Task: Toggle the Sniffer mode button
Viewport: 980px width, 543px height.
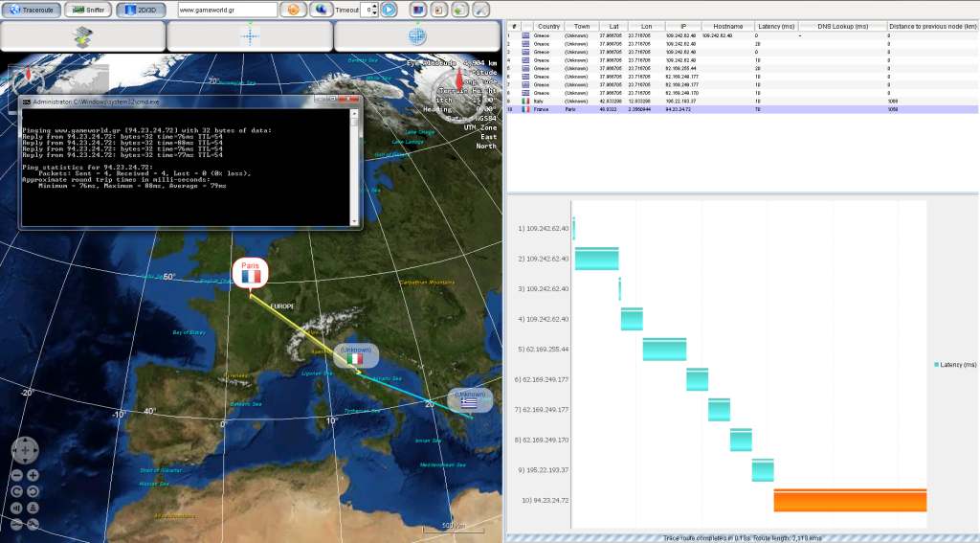Action: pos(87,10)
